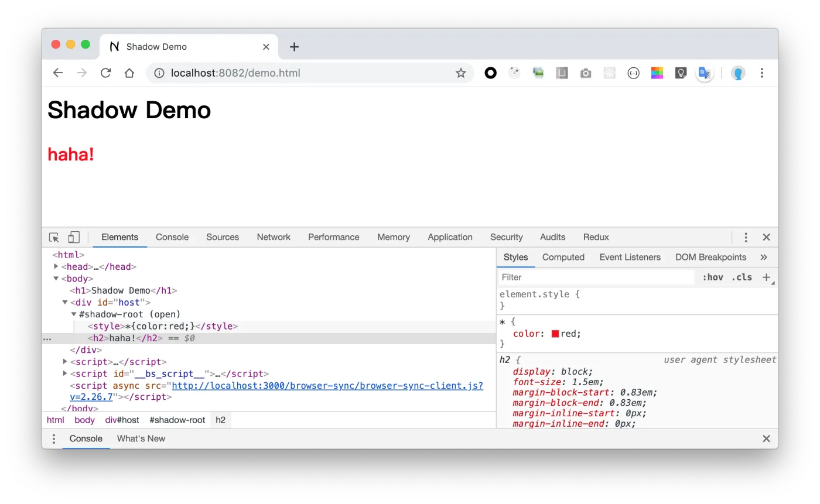Click the black ring extension icon
The width and height of the screenshot is (820, 504).
(491, 73)
